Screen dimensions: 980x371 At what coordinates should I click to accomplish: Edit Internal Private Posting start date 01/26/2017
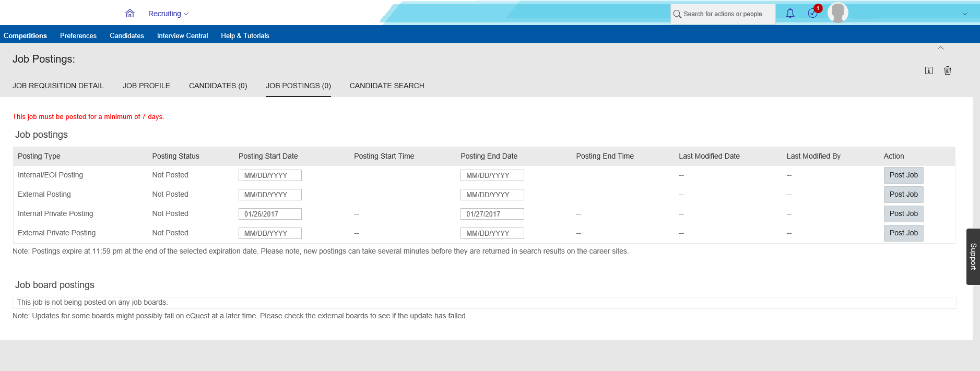point(270,214)
